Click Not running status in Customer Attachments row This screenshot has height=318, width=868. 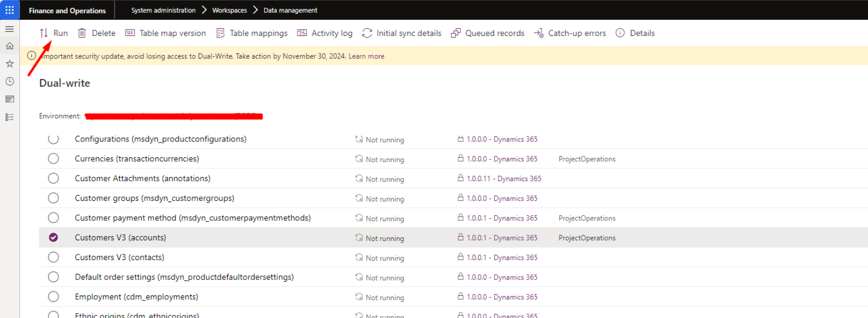pos(385,179)
